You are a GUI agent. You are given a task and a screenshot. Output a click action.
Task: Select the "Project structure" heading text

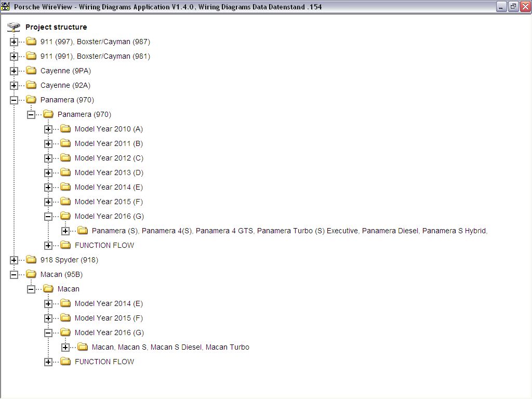[x=56, y=27]
